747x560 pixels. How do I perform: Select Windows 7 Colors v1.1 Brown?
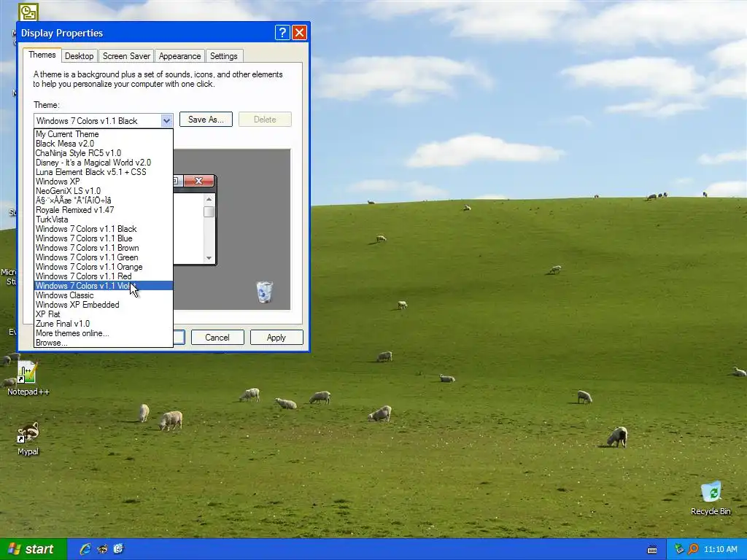[104, 248]
